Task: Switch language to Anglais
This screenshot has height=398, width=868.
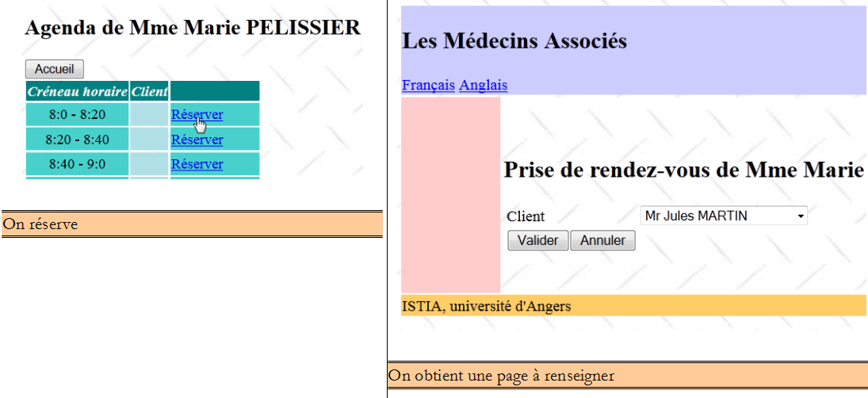Action: (x=483, y=85)
